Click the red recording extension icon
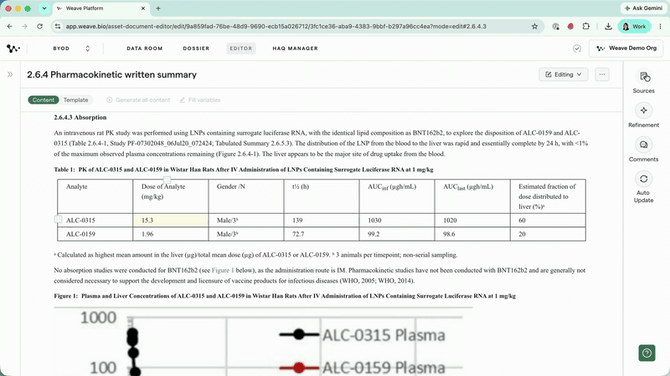The height and width of the screenshot is (376, 670). [570, 26]
